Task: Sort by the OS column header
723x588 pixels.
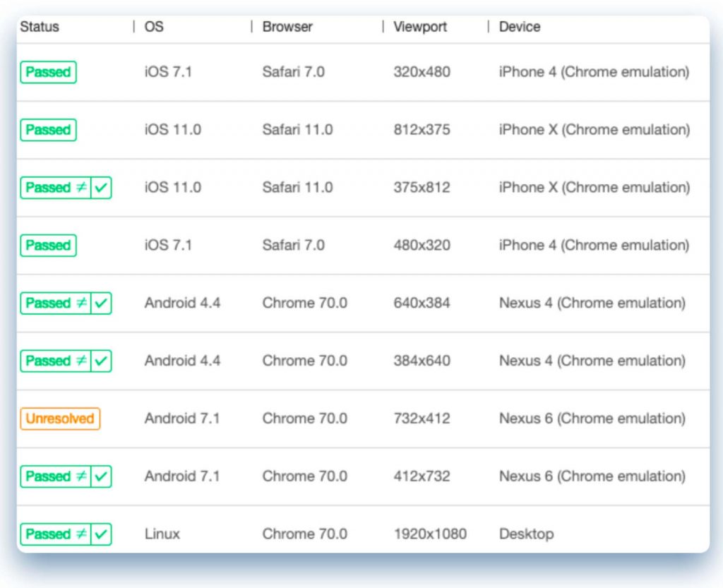Action: coord(154,27)
